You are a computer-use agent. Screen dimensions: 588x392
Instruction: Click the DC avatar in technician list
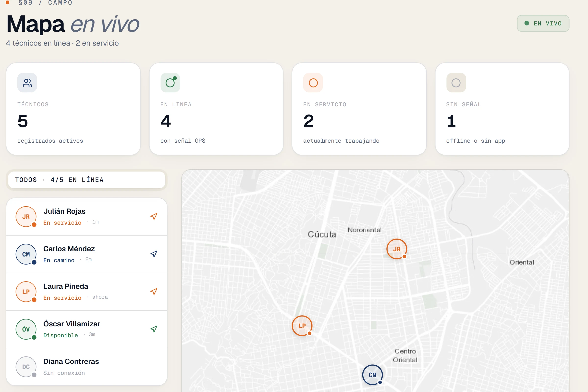(x=26, y=367)
